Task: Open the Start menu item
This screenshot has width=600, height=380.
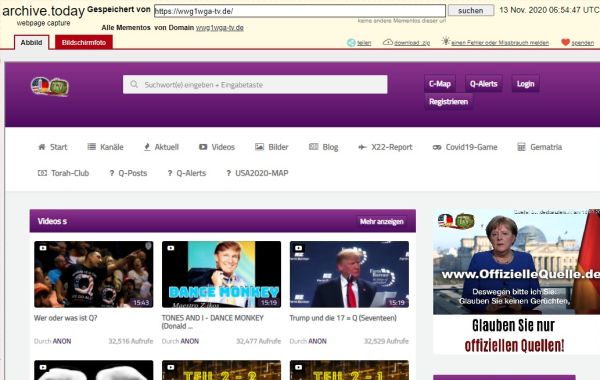Action: (x=53, y=147)
